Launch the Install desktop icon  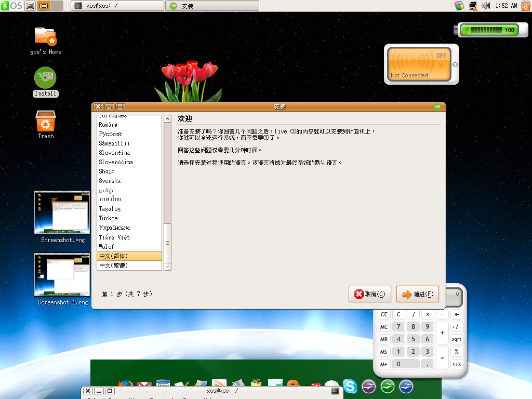point(46,82)
